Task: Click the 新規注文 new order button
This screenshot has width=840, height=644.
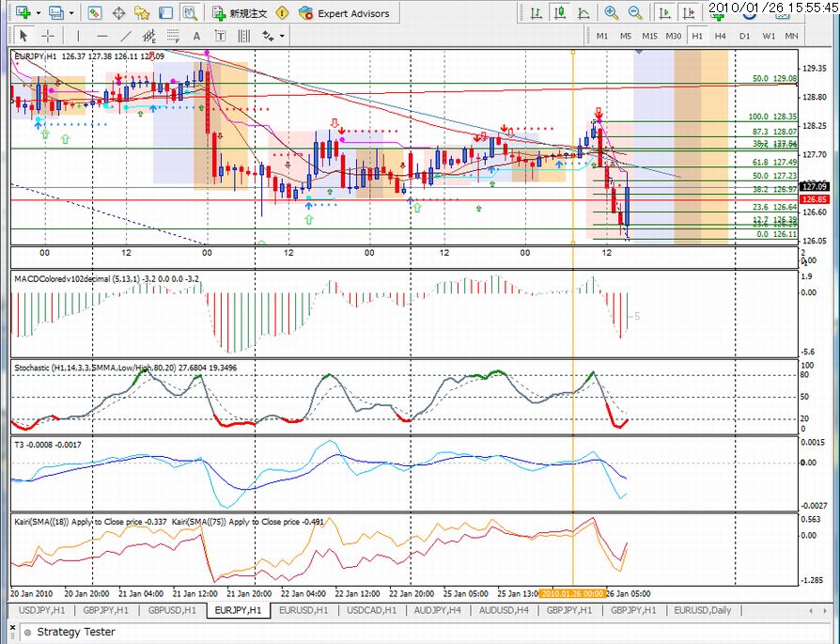Action: pyautogui.click(x=240, y=13)
